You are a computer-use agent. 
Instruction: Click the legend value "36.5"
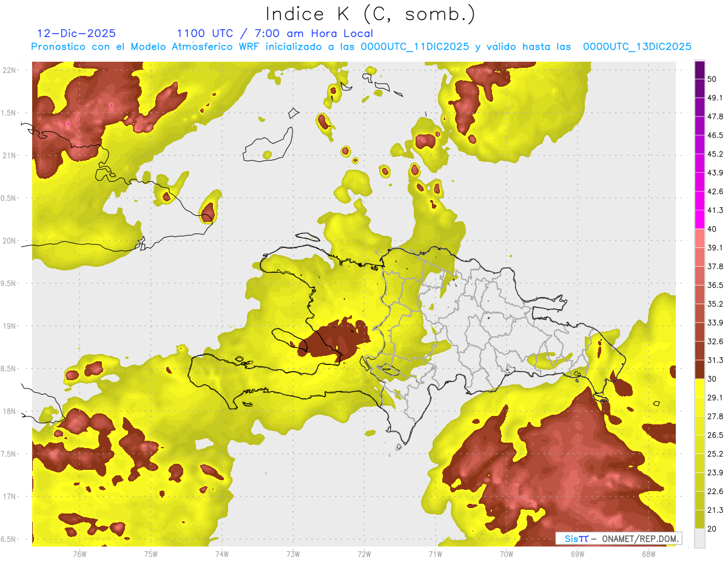click(x=715, y=285)
